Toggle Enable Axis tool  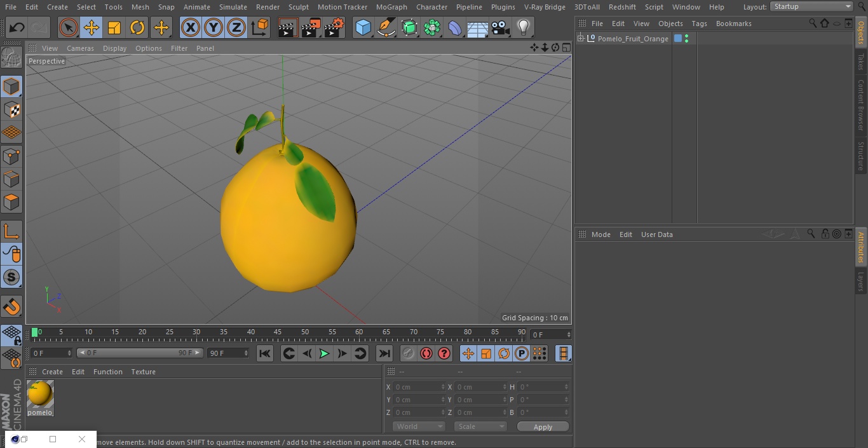click(x=11, y=231)
